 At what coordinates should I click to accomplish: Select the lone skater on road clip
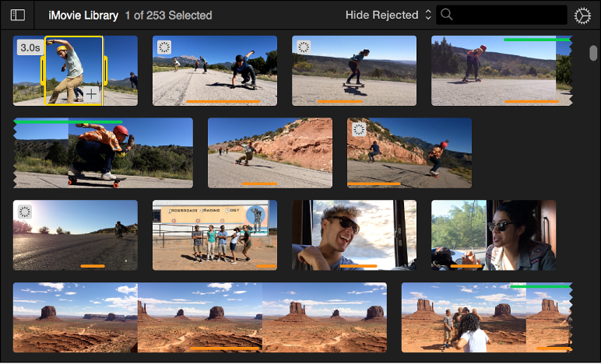[x=354, y=71]
